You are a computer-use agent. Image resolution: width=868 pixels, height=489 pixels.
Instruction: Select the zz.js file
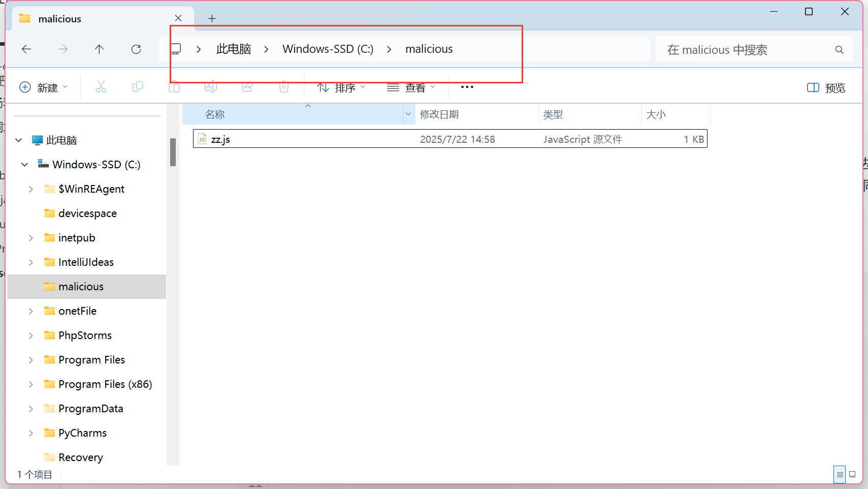(x=450, y=139)
